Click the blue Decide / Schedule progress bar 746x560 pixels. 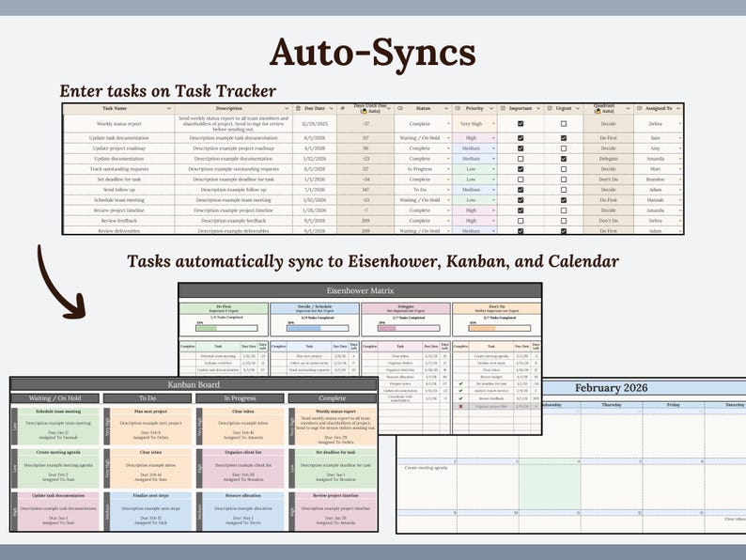(318, 328)
